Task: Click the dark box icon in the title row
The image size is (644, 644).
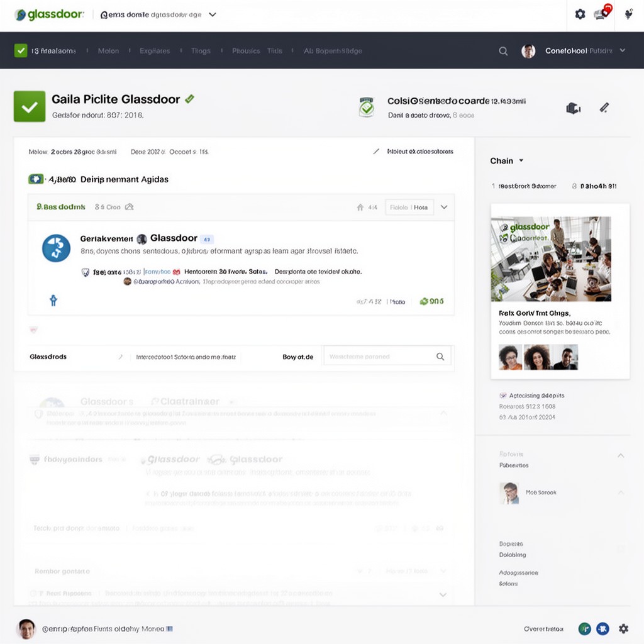Action: click(x=574, y=108)
